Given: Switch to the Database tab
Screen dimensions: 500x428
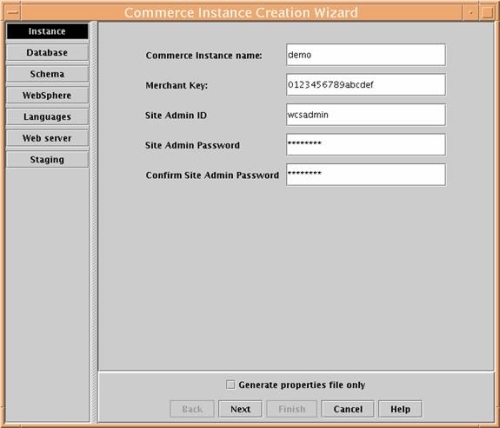Looking at the screenshot, I should pyautogui.click(x=47, y=53).
